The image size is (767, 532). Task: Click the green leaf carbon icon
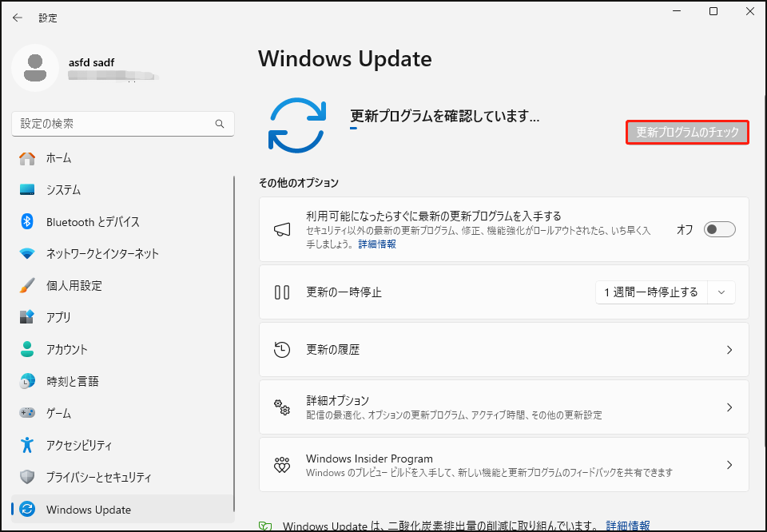[x=264, y=526]
